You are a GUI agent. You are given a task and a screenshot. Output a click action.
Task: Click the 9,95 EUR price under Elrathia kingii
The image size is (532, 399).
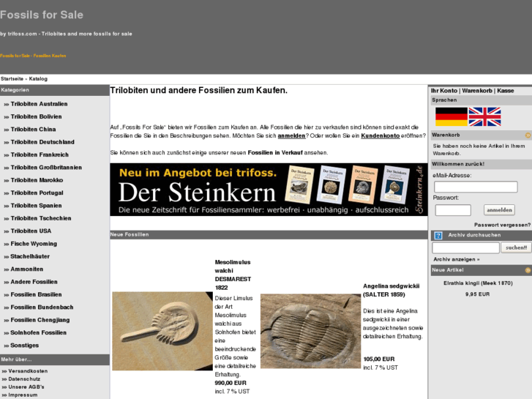477,294
